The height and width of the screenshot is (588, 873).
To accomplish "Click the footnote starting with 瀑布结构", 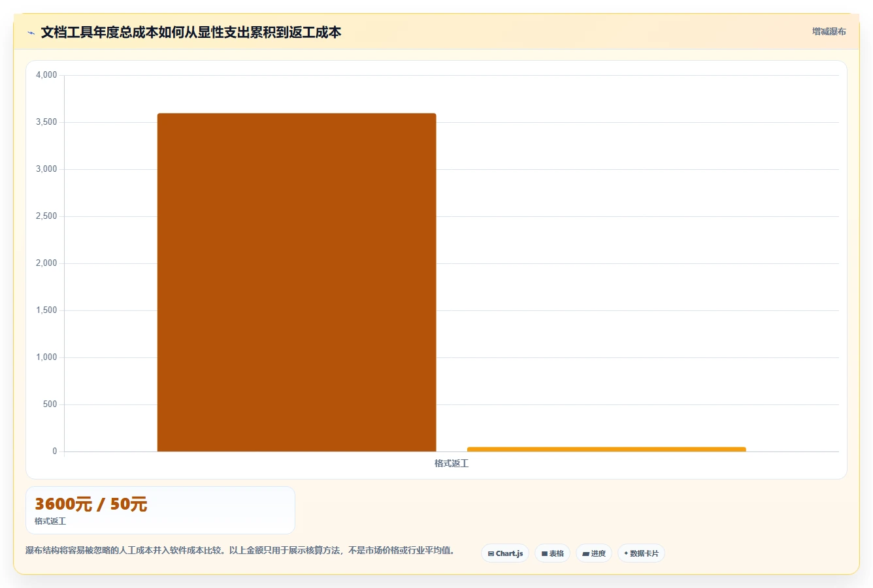I will 240,551.
